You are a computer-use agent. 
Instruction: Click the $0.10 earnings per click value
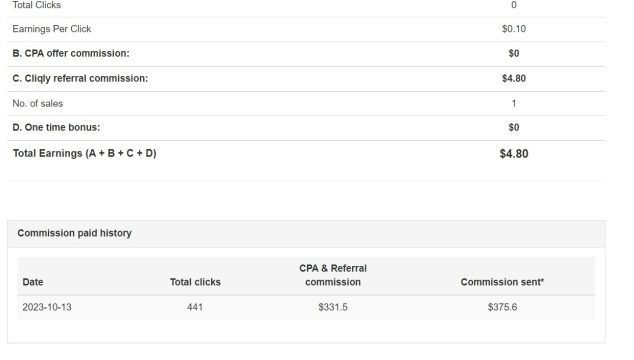514,29
